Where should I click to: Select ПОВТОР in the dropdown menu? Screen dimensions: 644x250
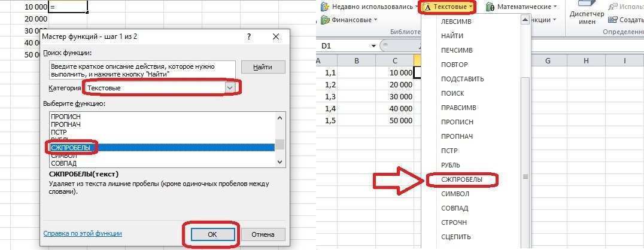[454, 65]
